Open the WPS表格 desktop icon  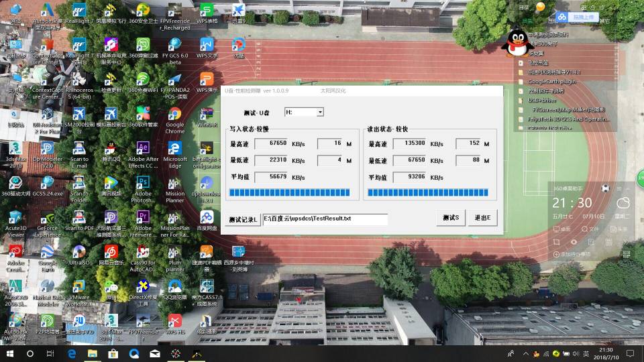pos(207,13)
